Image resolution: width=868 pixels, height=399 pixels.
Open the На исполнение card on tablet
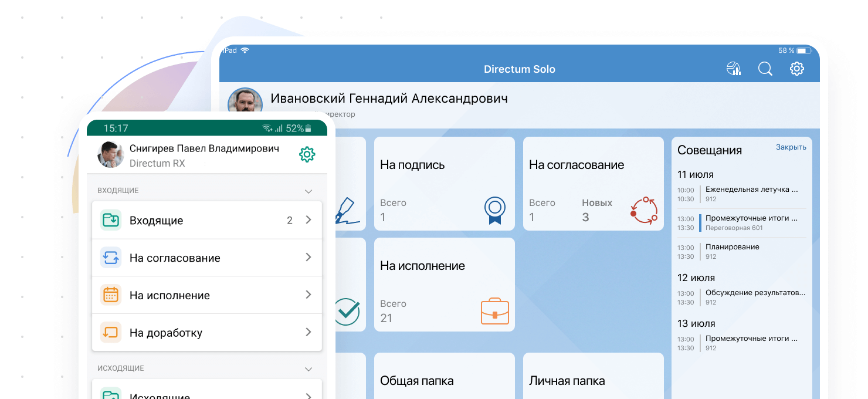(445, 285)
